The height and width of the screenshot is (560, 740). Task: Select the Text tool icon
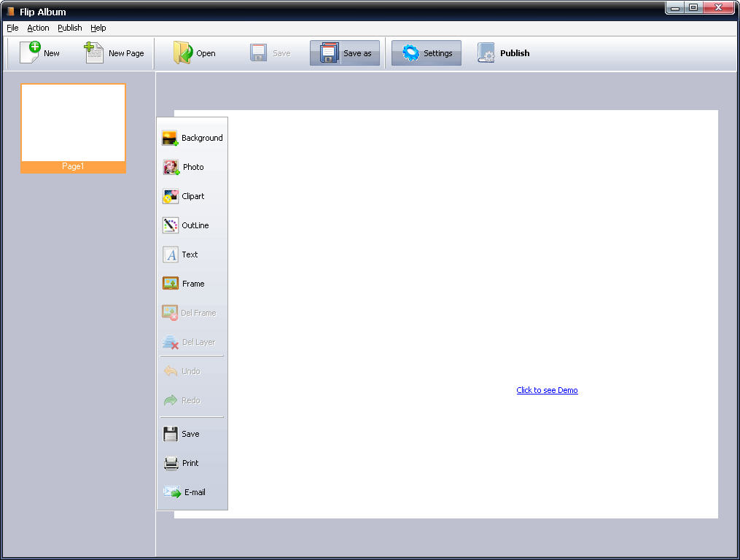pos(171,254)
